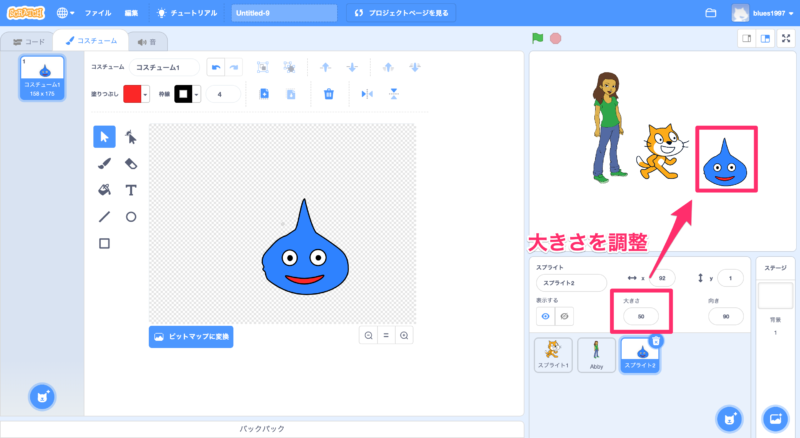Viewport: 800px width, 438px height.
Task: Click the 大きさ size input field
Action: (640, 316)
